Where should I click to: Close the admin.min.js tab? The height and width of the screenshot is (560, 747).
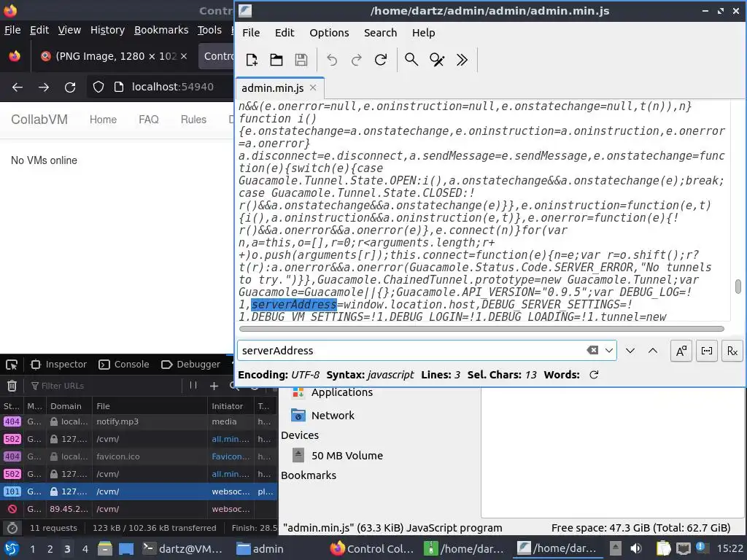(x=313, y=87)
